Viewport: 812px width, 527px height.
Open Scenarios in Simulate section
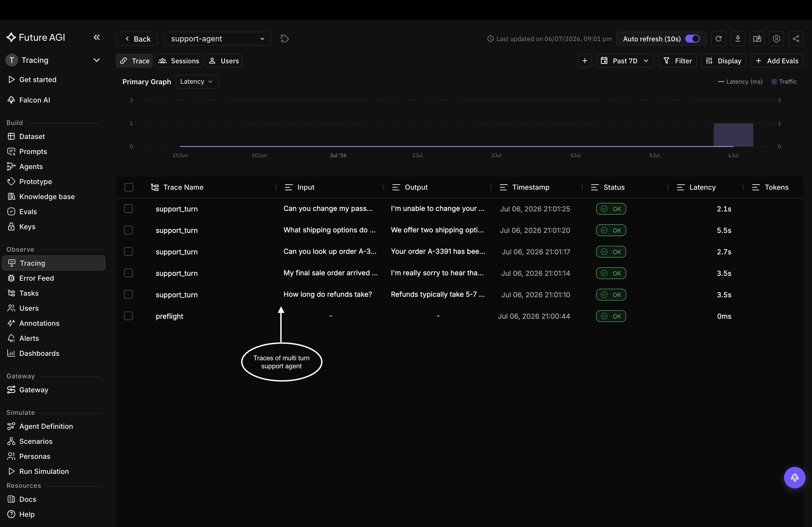tap(35, 441)
